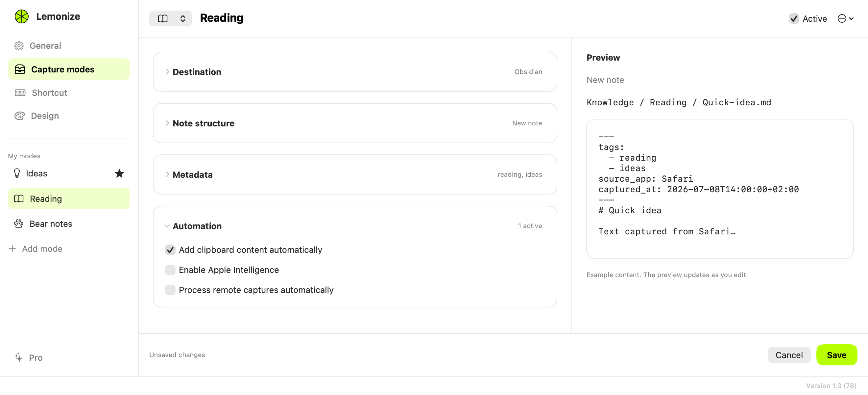Click the Pro sparkle icon
The width and height of the screenshot is (868, 395).
click(19, 357)
